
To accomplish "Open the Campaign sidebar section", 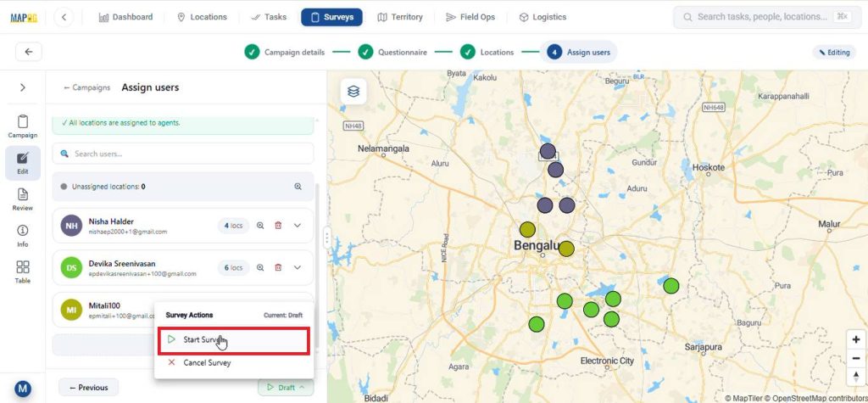I will [x=23, y=126].
